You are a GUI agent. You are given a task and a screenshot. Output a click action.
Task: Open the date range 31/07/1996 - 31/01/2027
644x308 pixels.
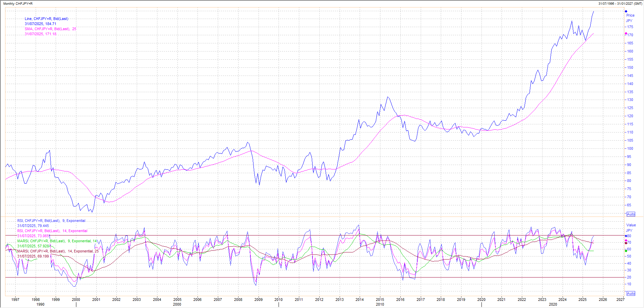(620, 4)
